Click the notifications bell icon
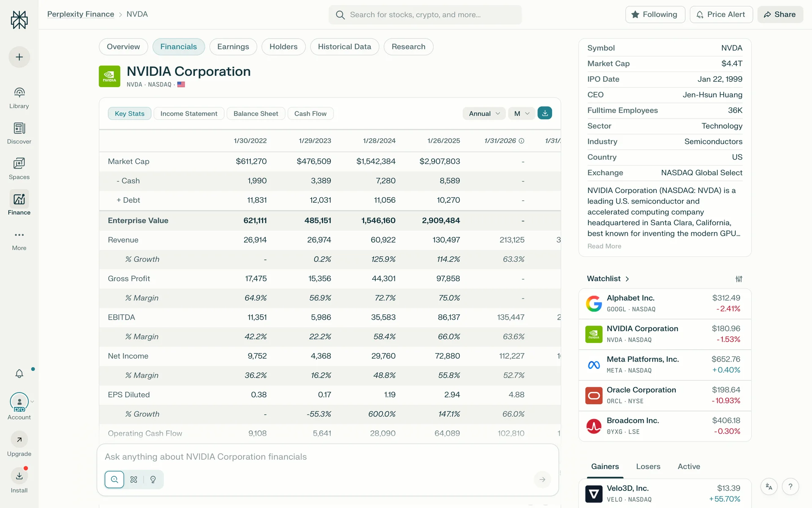The width and height of the screenshot is (812, 508). [x=19, y=373]
